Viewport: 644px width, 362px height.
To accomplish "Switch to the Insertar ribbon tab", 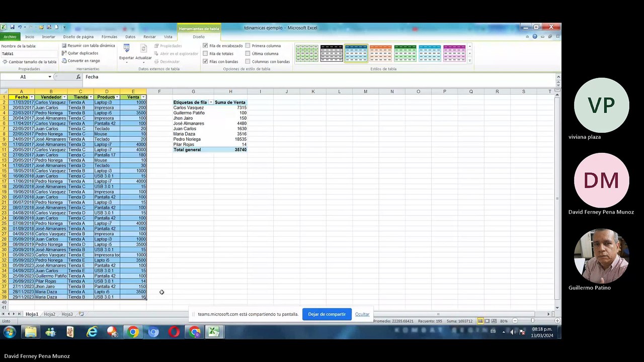I will pos(49,37).
